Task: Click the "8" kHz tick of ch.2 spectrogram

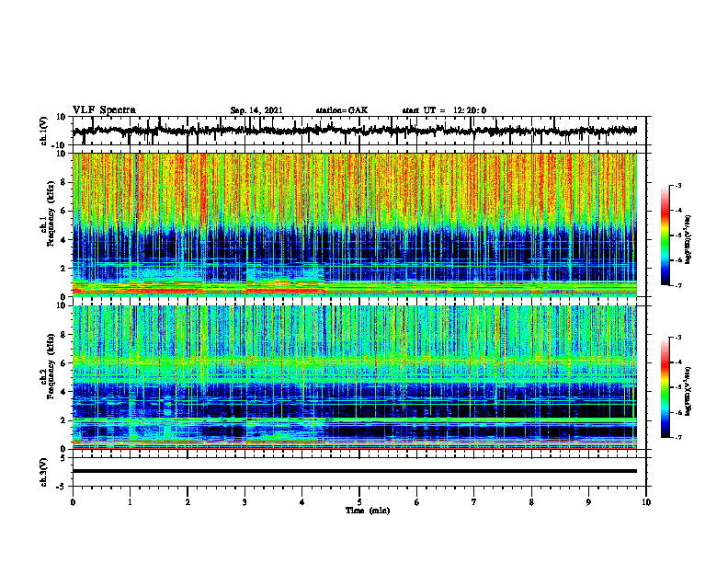Action: [65, 335]
